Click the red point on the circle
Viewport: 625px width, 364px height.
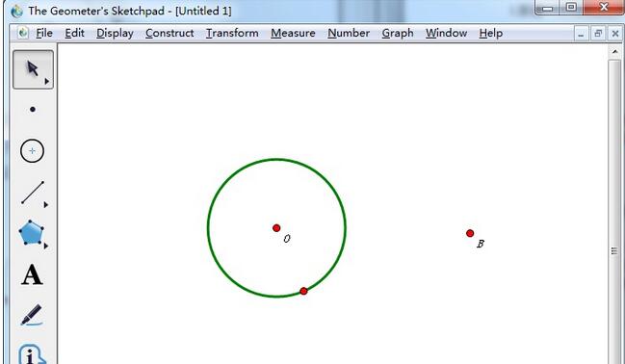point(303,291)
